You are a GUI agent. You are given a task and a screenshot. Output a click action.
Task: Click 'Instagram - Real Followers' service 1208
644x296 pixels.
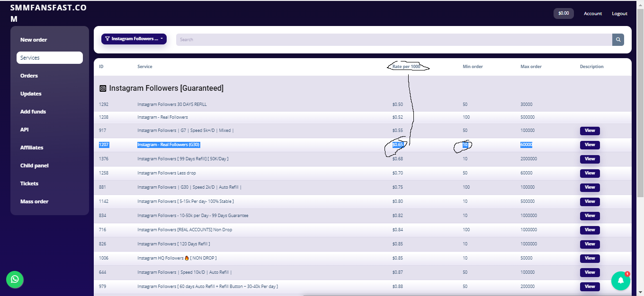[162, 117]
